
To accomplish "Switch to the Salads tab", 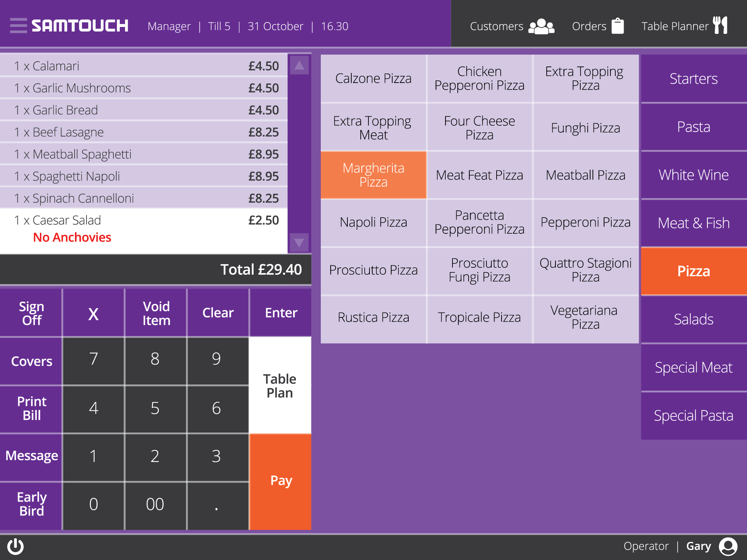I will point(693,319).
